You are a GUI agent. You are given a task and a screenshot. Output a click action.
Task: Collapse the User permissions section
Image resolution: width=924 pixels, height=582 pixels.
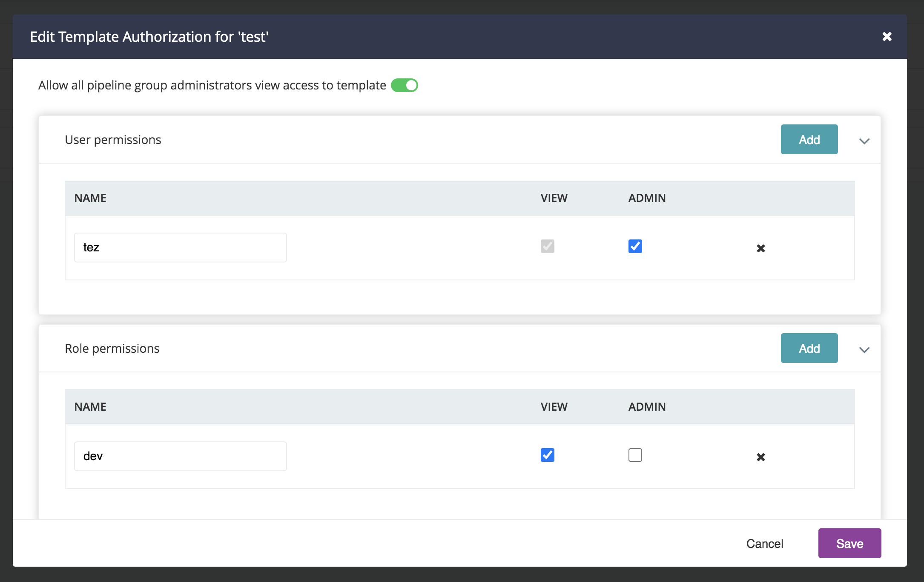[864, 141]
